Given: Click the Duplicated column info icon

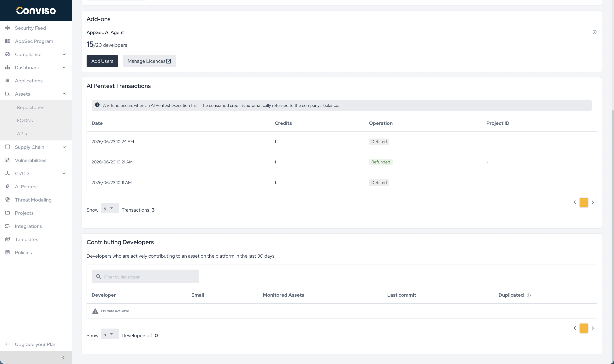Looking at the screenshot, I should (x=529, y=295).
